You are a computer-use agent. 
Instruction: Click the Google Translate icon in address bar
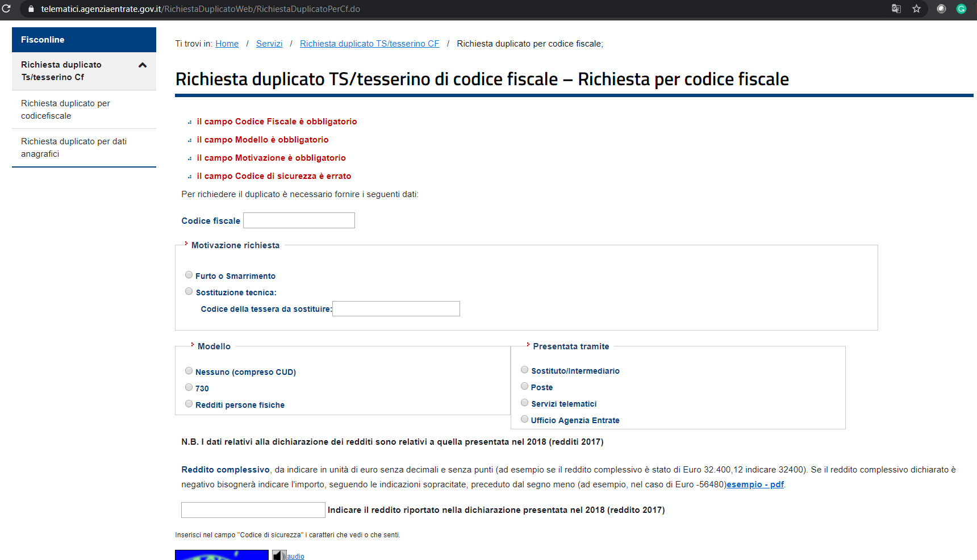click(896, 9)
